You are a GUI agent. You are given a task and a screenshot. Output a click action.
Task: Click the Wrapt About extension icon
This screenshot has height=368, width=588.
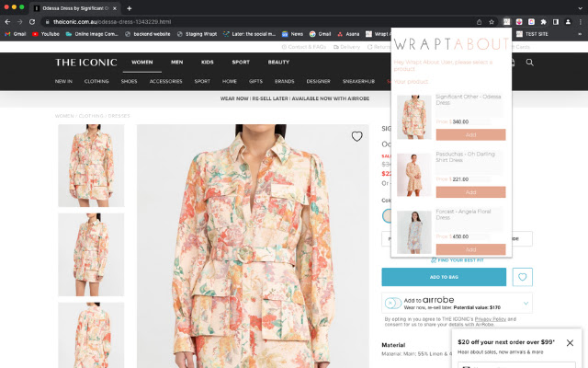click(506, 22)
